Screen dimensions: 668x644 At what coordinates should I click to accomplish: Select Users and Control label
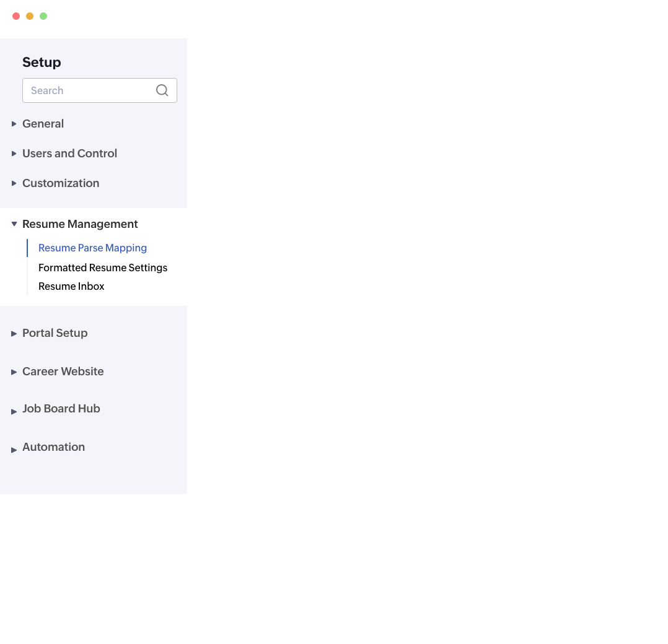pyautogui.click(x=69, y=154)
